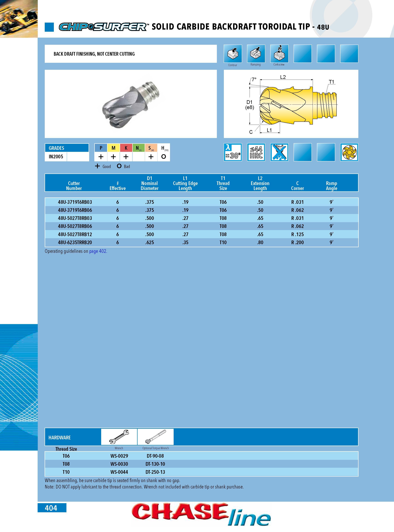This screenshot has height=532, width=394.
Task: Click the six-flute end view icon
Action: click(349, 152)
